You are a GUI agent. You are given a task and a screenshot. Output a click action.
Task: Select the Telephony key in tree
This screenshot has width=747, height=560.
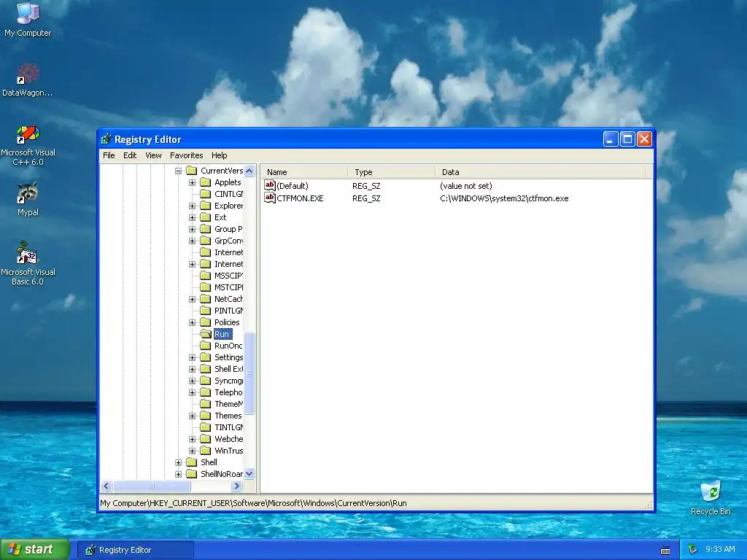click(x=228, y=392)
